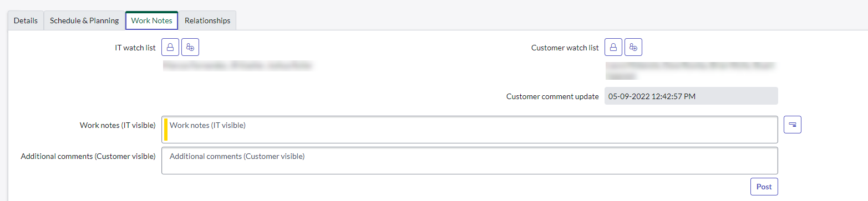
Task: Unlock the IT watch list
Action: pos(170,48)
